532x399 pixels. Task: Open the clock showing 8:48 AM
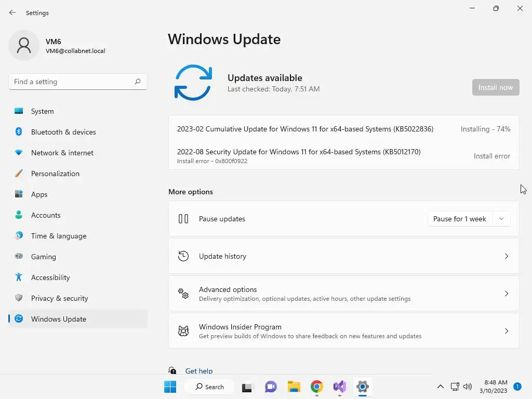click(494, 387)
